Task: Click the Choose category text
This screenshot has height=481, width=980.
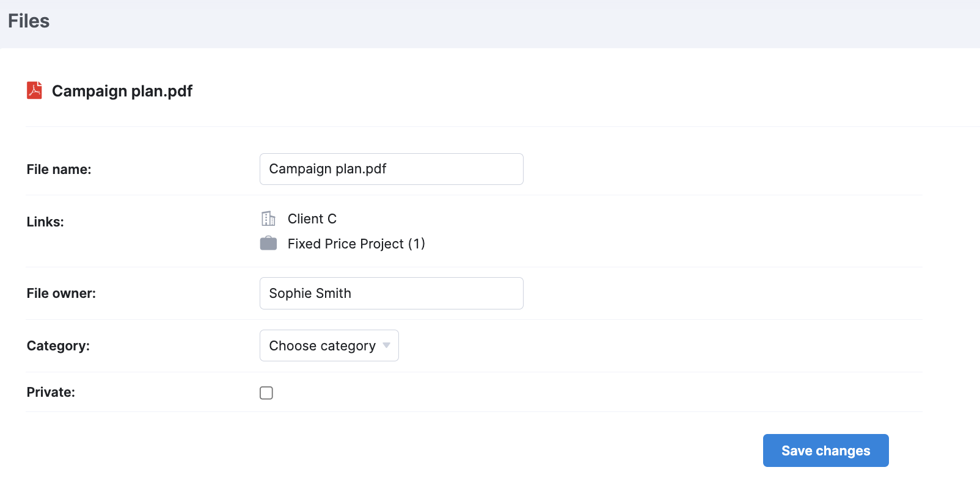Action: (323, 345)
